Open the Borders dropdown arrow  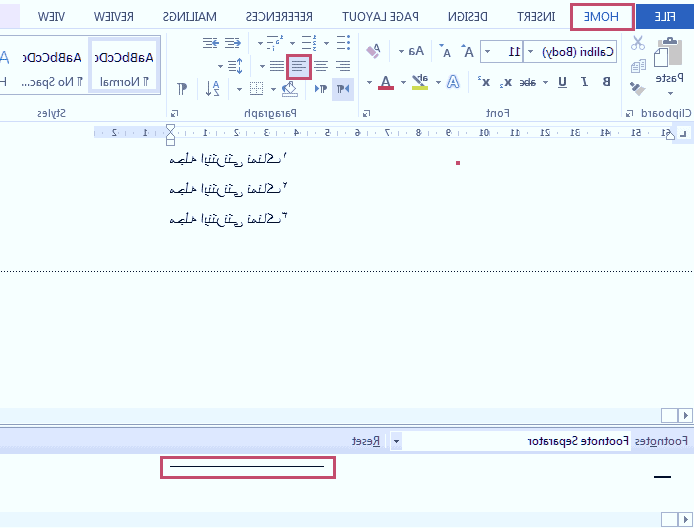pos(239,89)
